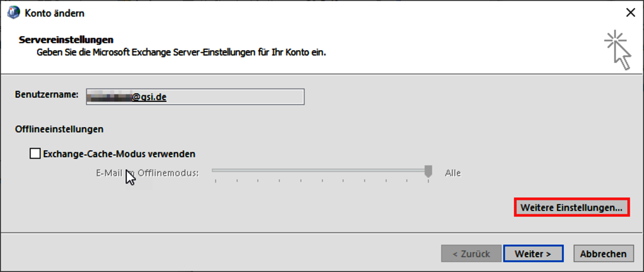Click the offline mail slider thumb

428,171
